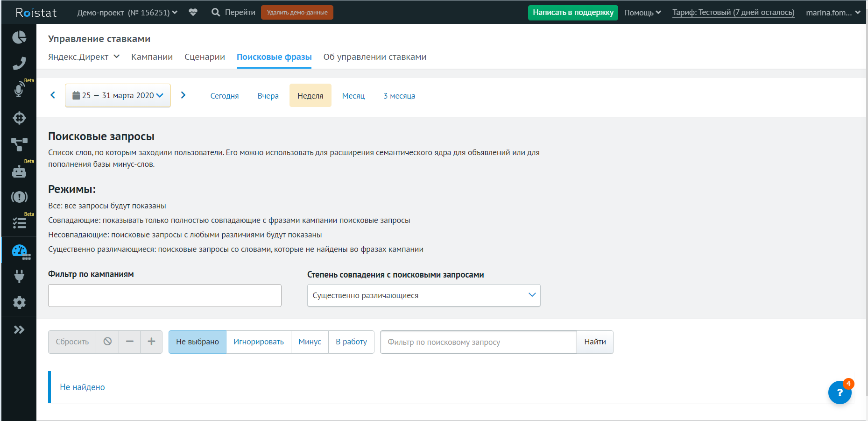Open the phone calltracking sidebar icon
The height and width of the screenshot is (421, 868).
(19, 63)
